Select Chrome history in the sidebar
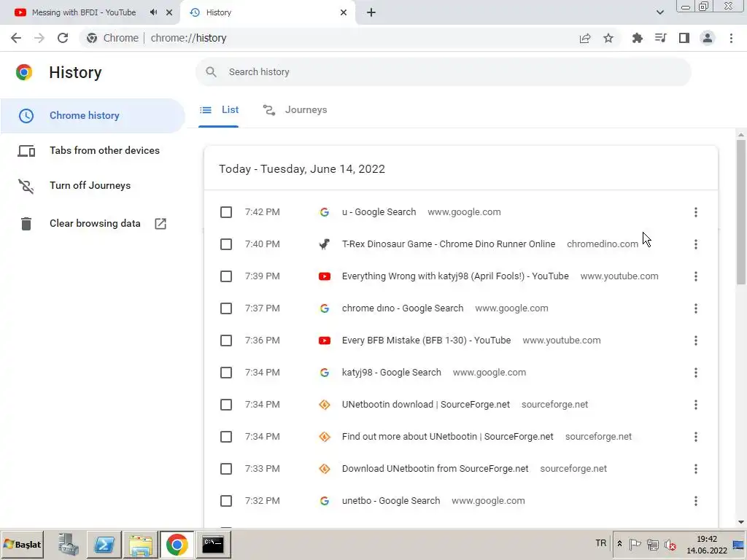 (x=93, y=116)
